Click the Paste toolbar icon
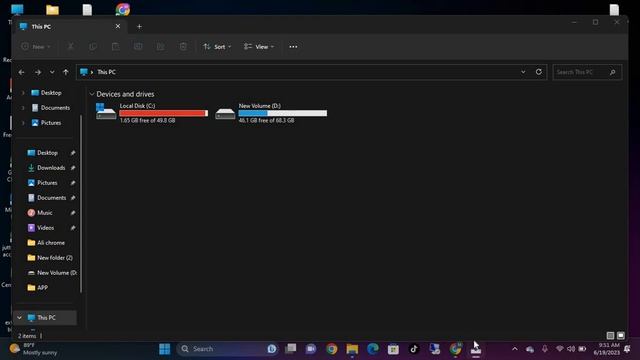This screenshot has width=640, height=360. click(x=116, y=47)
